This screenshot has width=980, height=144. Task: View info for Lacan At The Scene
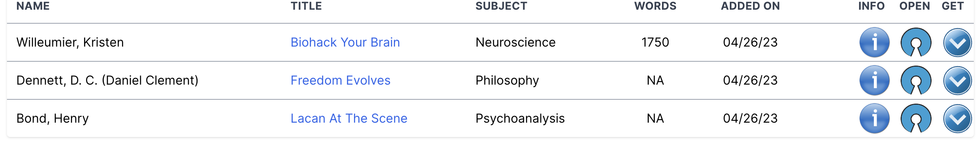pyautogui.click(x=874, y=118)
